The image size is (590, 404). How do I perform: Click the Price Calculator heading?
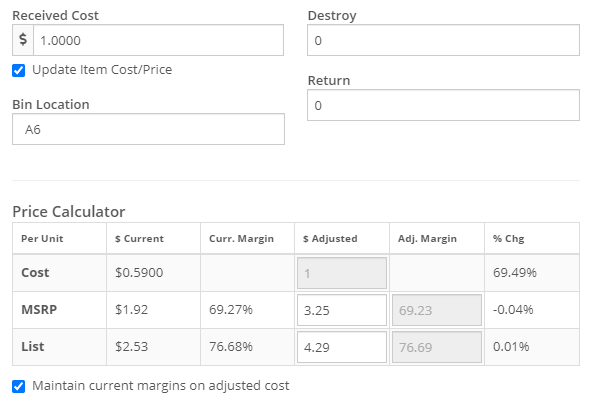[x=68, y=212]
